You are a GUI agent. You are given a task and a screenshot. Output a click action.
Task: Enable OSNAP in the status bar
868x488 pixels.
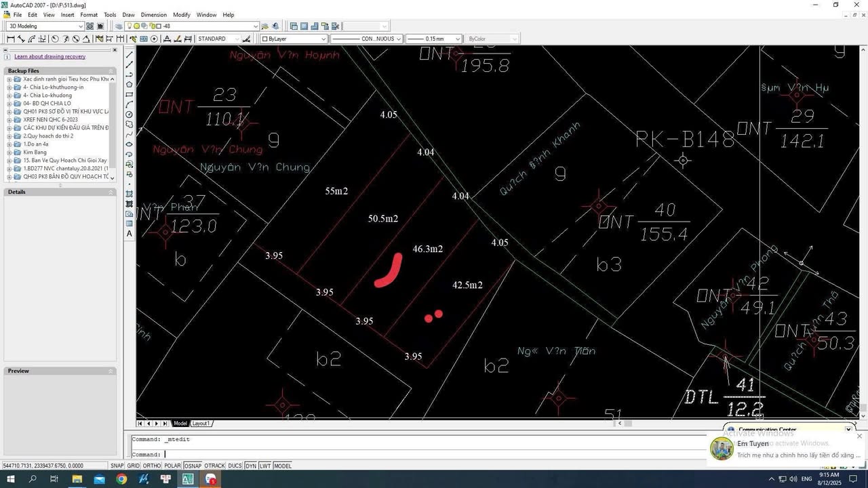click(x=193, y=466)
